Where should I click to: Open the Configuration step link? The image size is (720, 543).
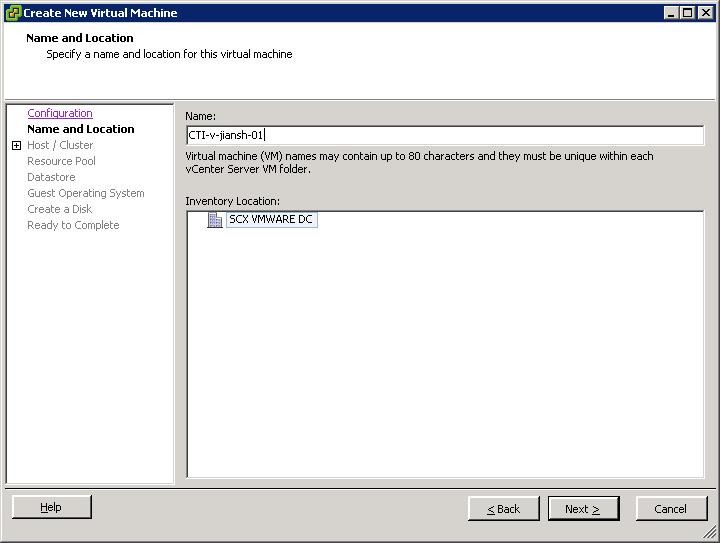click(x=60, y=113)
